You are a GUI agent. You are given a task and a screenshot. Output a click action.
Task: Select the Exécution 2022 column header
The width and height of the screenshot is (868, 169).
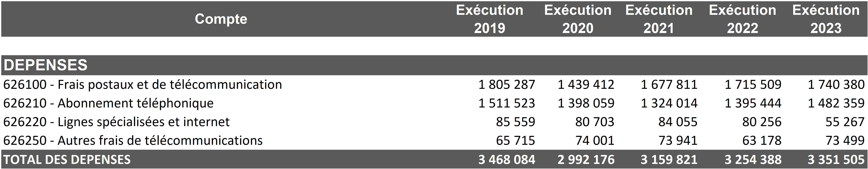point(742,19)
